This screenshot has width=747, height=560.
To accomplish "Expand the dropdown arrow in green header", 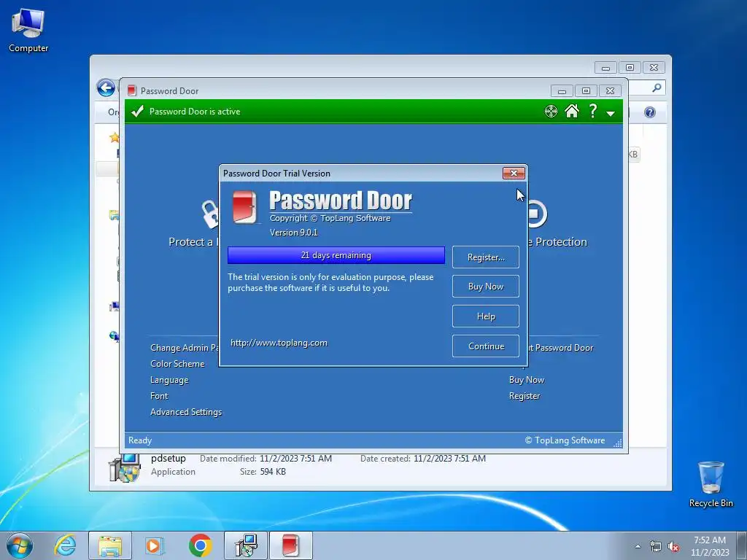I will pyautogui.click(x=611, y=113).
